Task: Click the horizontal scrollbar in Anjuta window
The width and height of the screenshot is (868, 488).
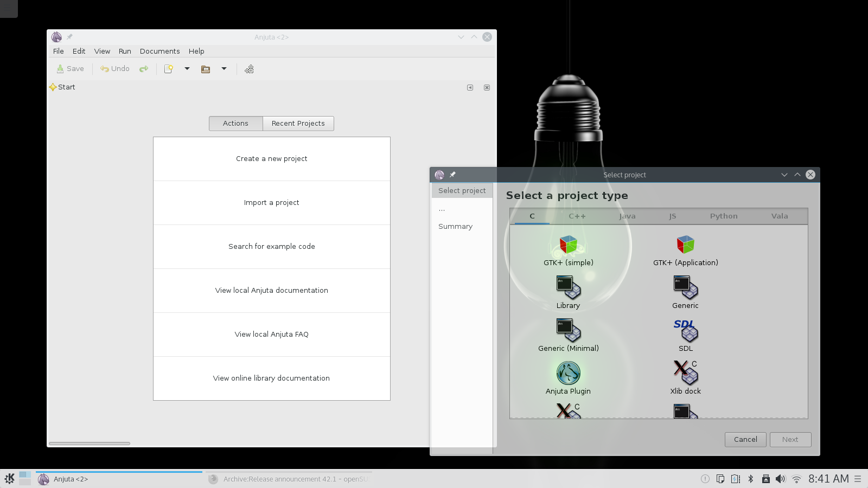Action: [90, 444]
